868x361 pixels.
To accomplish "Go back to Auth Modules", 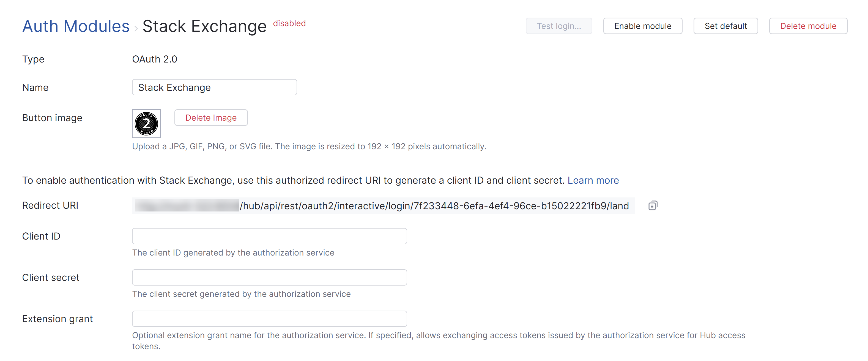I will pyautogui.click(x=76, y=26).
